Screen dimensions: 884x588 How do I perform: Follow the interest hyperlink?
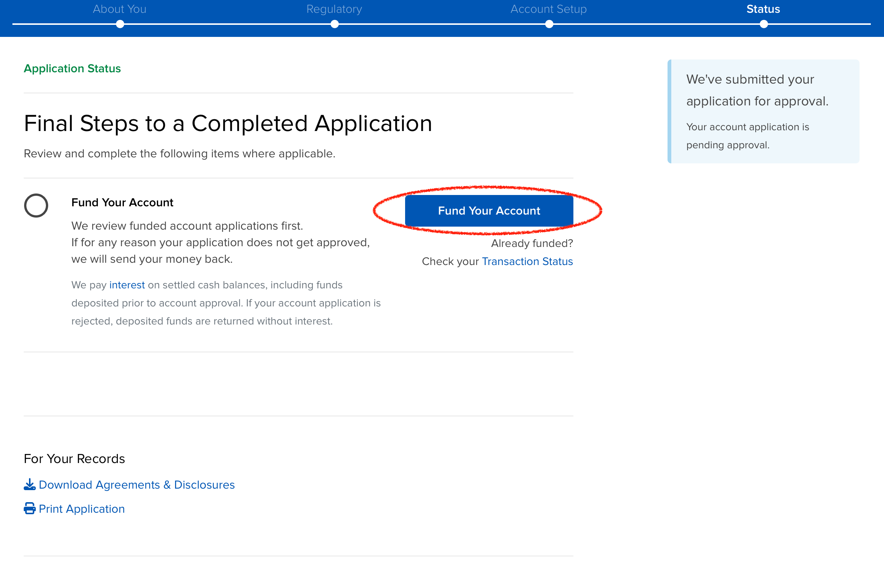tap(127, 285)
